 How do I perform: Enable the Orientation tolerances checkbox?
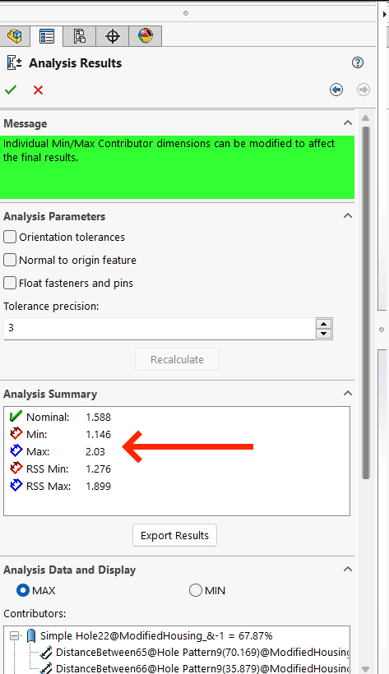coord(10,237)
